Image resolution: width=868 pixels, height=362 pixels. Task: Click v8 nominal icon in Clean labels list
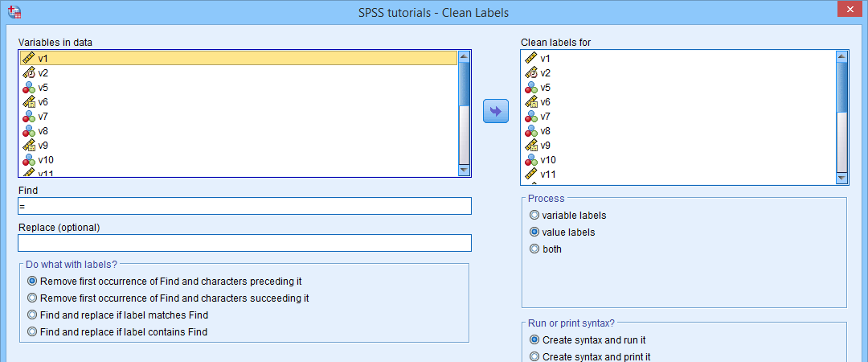(531, 131)
